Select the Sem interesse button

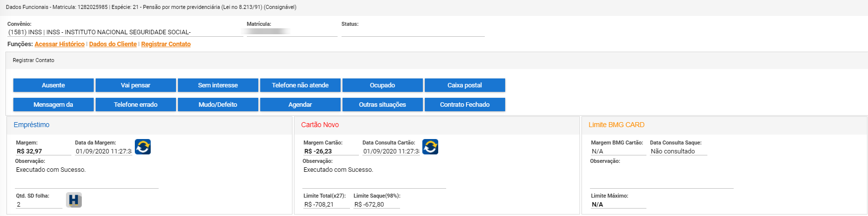(x=218, y=85)
